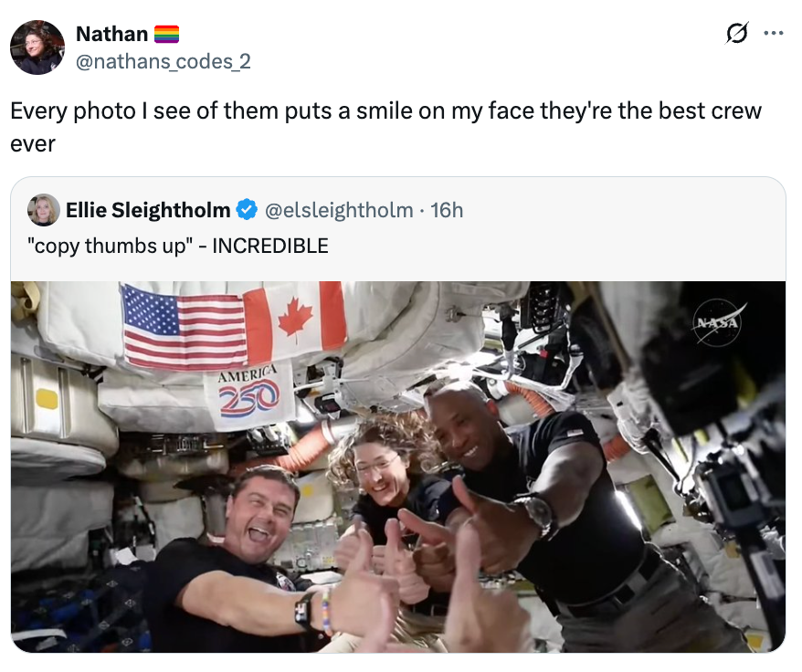This screenshot has width=802, height=672.
Task: Click Ellie Sleightholm's display name
Action: click(x=152, y=209)
